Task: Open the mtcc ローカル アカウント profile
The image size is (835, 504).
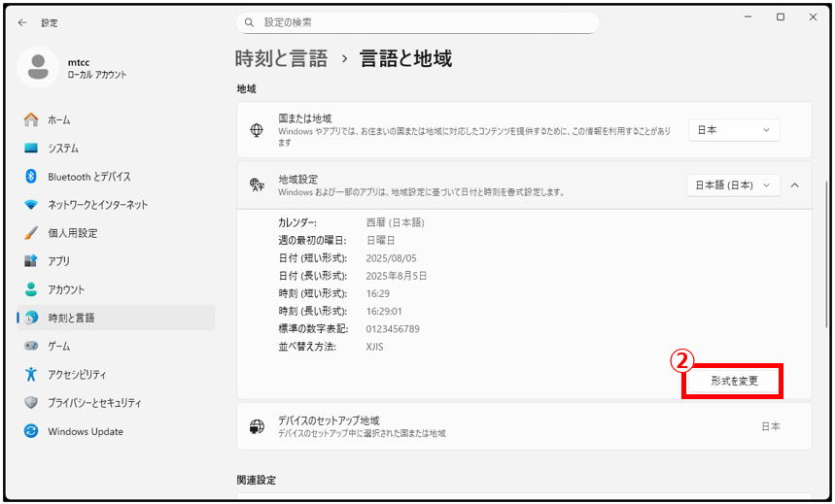Action: (x=73, y=68)
